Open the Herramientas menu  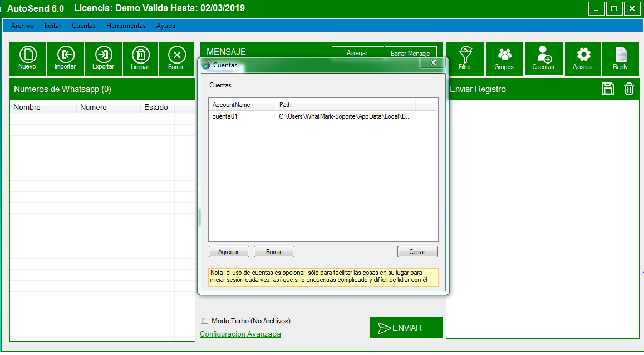(126, 26)
